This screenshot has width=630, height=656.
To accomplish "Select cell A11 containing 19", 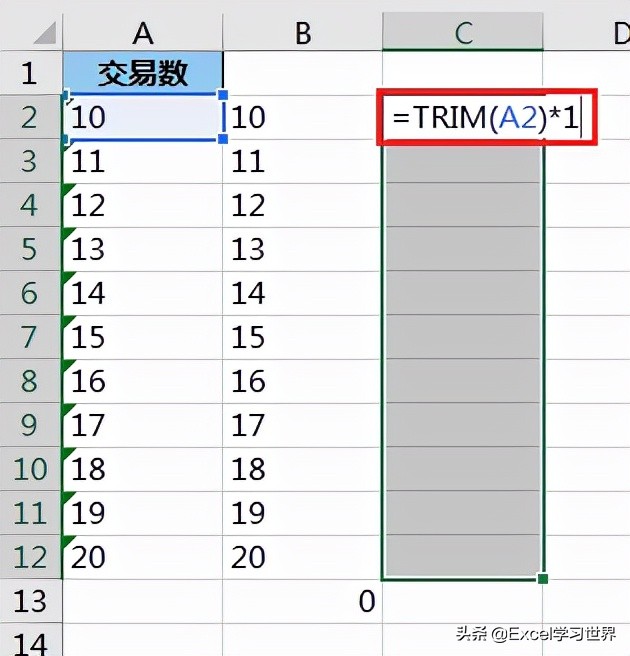I will coord(143,513).
